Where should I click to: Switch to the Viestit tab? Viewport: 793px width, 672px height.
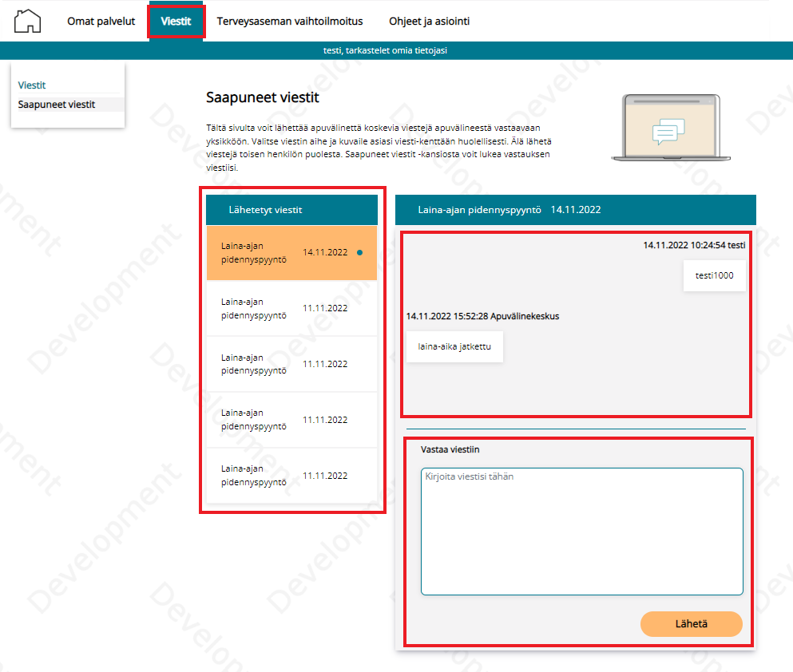click(176, 22)
